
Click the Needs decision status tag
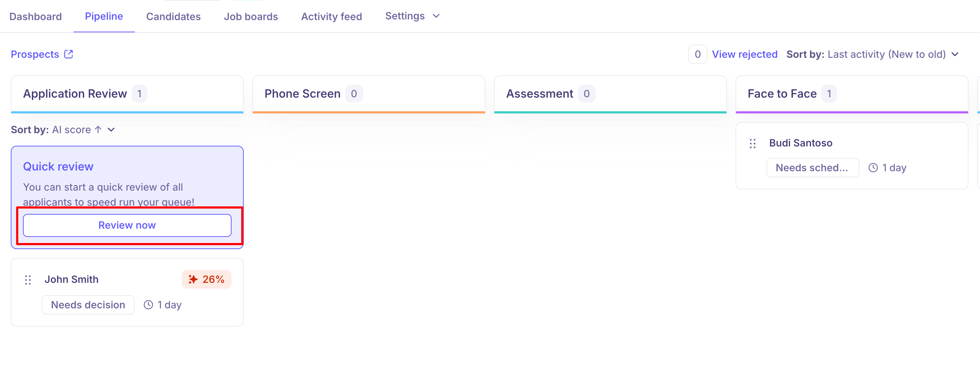(88, 305)
